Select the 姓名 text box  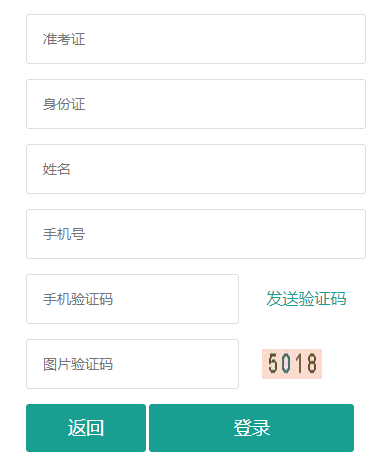pos(196,169)
